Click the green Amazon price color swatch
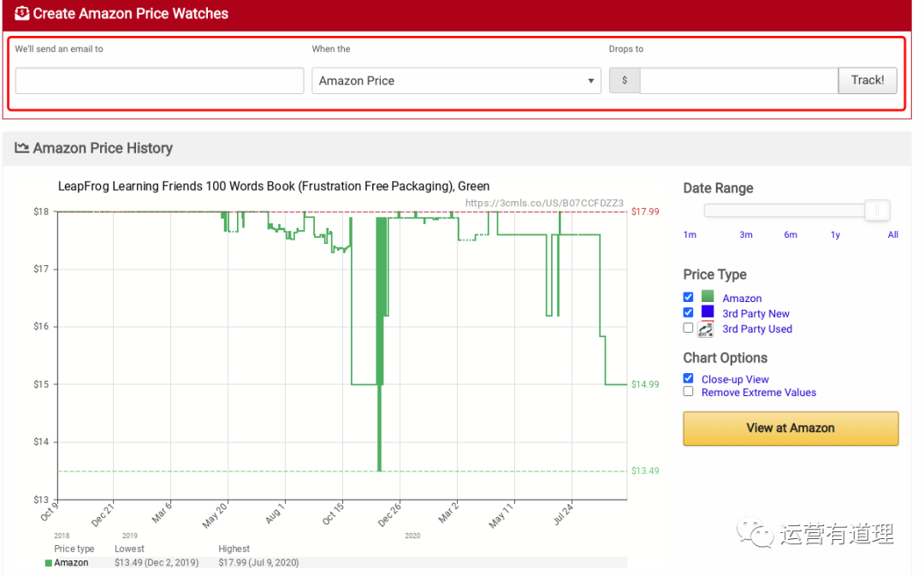924x575 pixels. click(708, 297)
